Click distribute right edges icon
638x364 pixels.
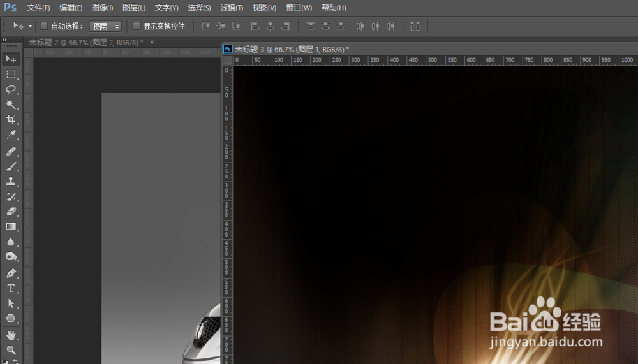[x=390, y=26]
